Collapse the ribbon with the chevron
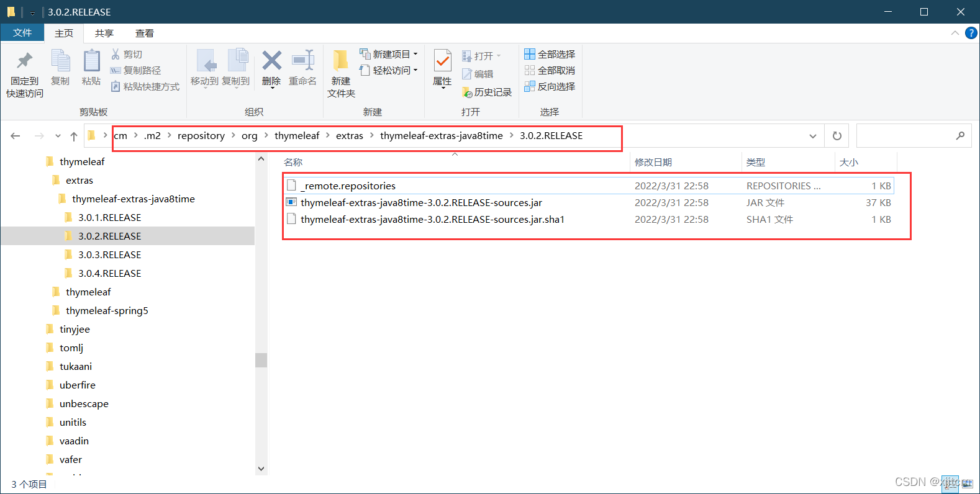The width and height of the screenshot is (980, 494). [955, 33]
